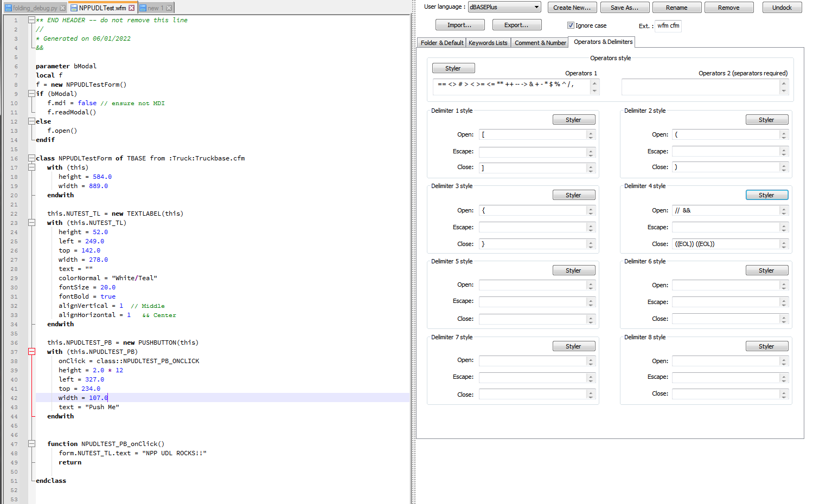Click the Rename button

click(677, 8)
